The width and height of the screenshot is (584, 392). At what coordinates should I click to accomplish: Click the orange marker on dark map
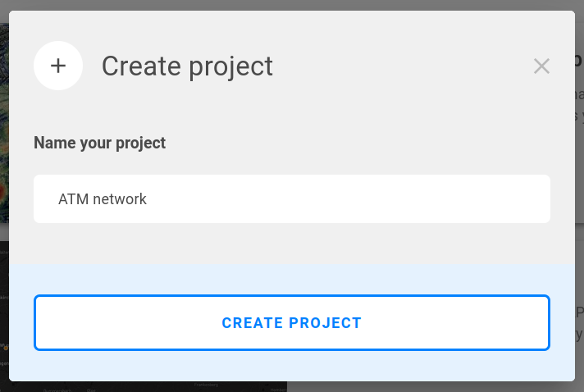[4, 348]
